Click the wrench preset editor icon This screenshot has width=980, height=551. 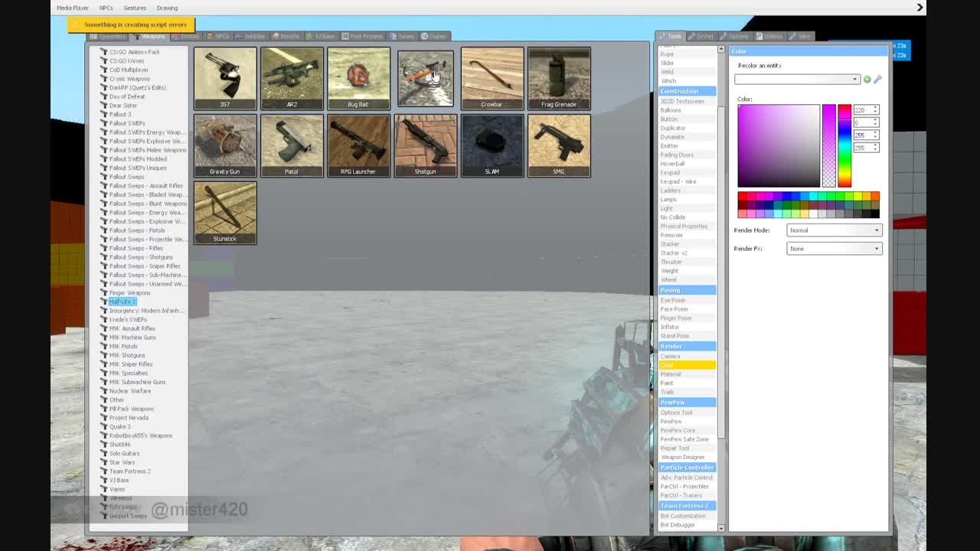877,79
